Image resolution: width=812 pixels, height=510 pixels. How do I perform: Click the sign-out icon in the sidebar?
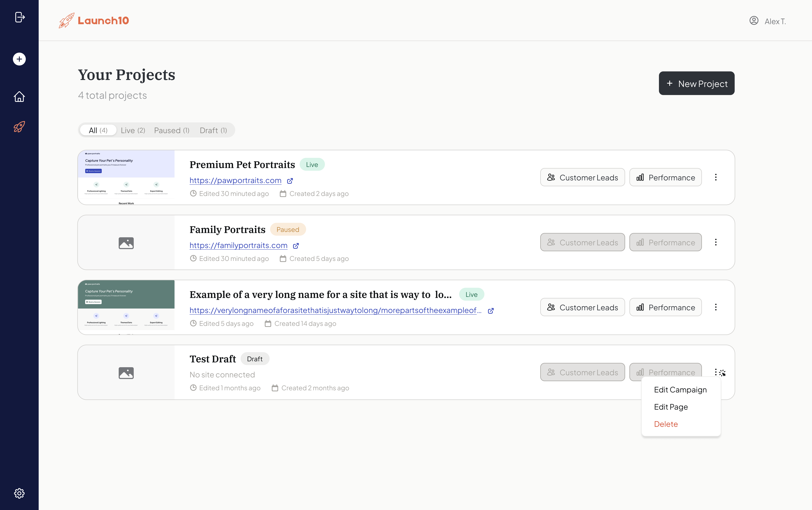click(x=20, y=17)
